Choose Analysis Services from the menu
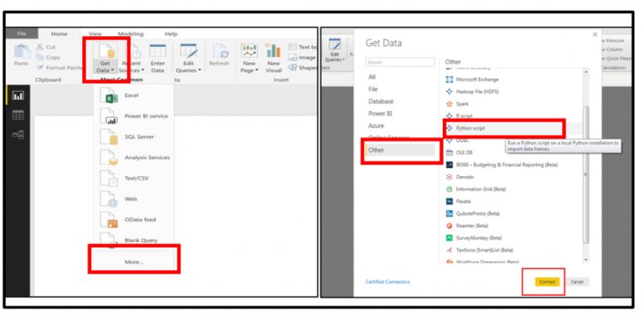The height and width of the screenshot is (316, 644). 134,158
